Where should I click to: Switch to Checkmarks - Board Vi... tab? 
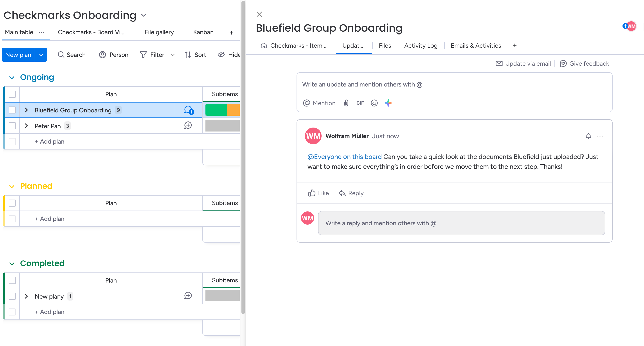(91, 32)
